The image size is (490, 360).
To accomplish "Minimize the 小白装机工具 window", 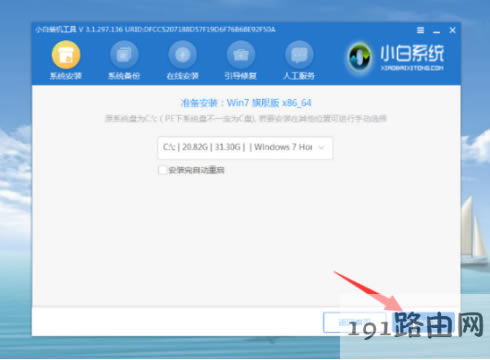I will tap(436, 31).
